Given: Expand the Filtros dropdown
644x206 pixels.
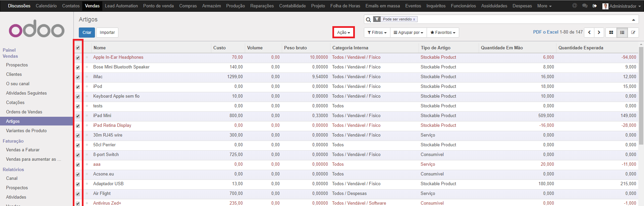Looking at the screenshot, I should pyautogui.click(x=377, y=33).
